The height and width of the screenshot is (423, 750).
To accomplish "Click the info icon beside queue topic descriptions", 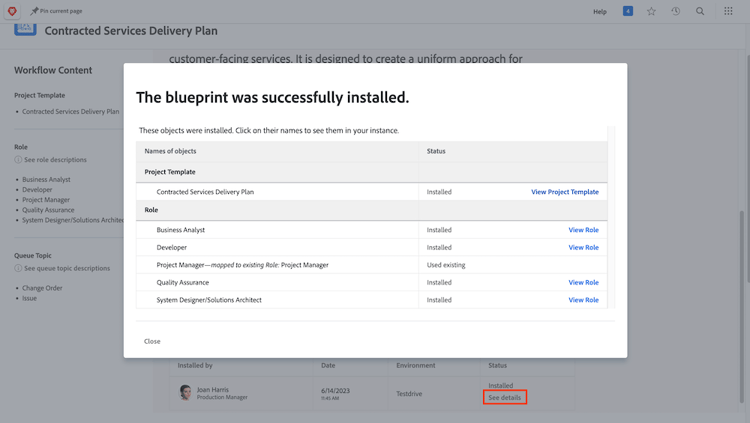I will pos(18,268).
